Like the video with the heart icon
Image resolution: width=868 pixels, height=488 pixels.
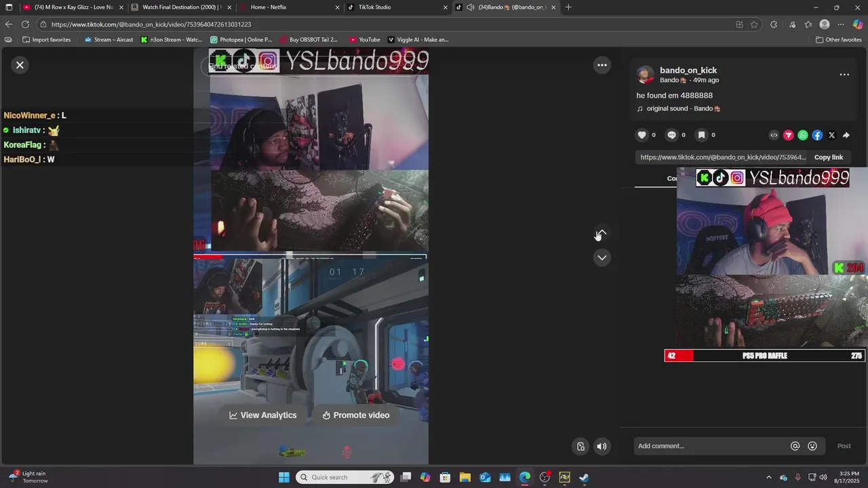coord(642,135)
